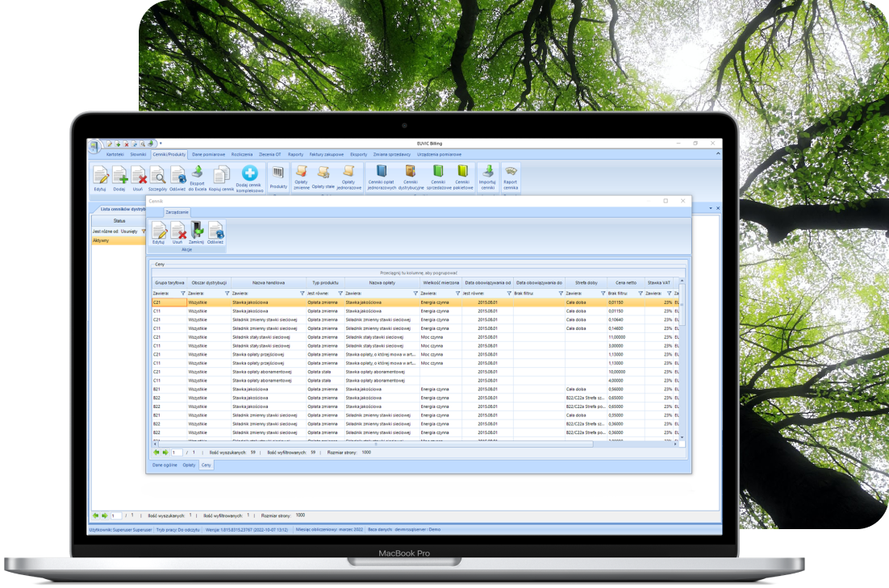
Task: Click Importuj cenniki icon
Action: 487,171
